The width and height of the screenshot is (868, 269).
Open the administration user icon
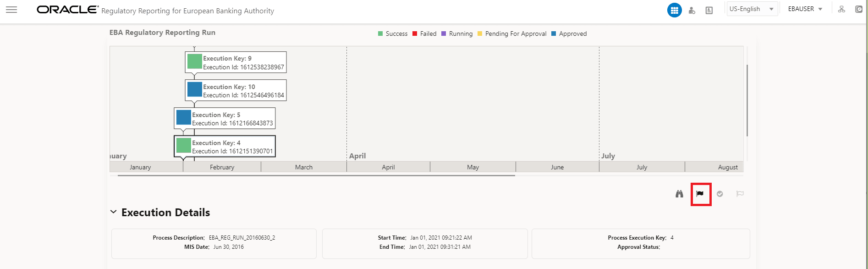[692, 10]
